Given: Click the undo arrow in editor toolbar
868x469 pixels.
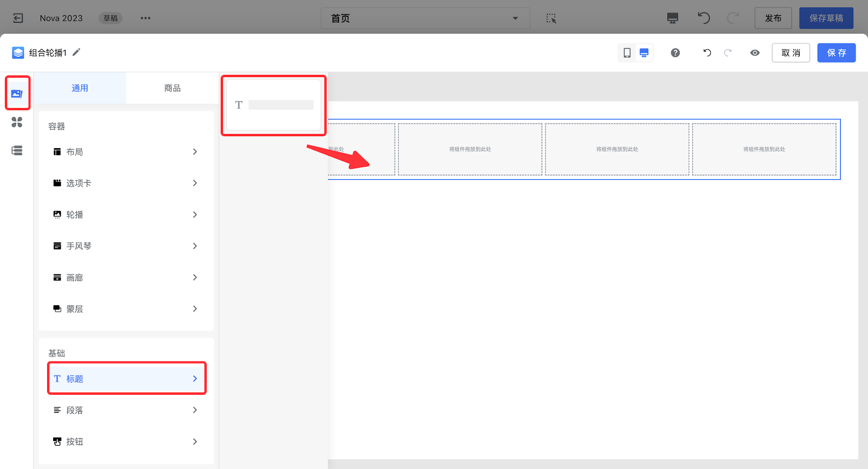Looking at the screenshot, I should [707, 53].
